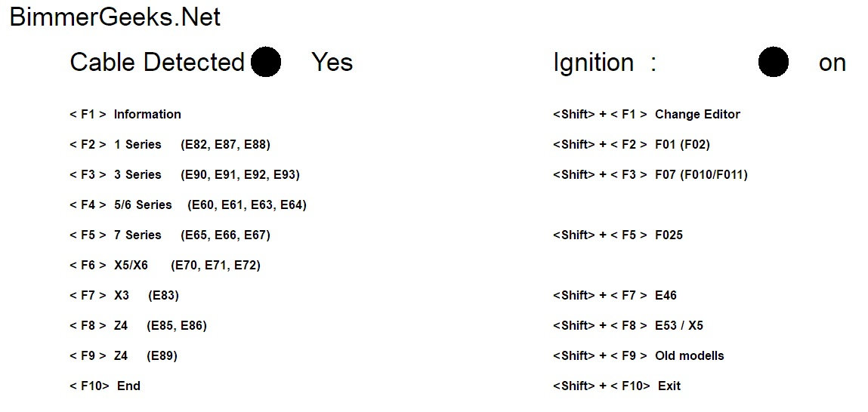Select F1 Information menu entry

point(125,115)
